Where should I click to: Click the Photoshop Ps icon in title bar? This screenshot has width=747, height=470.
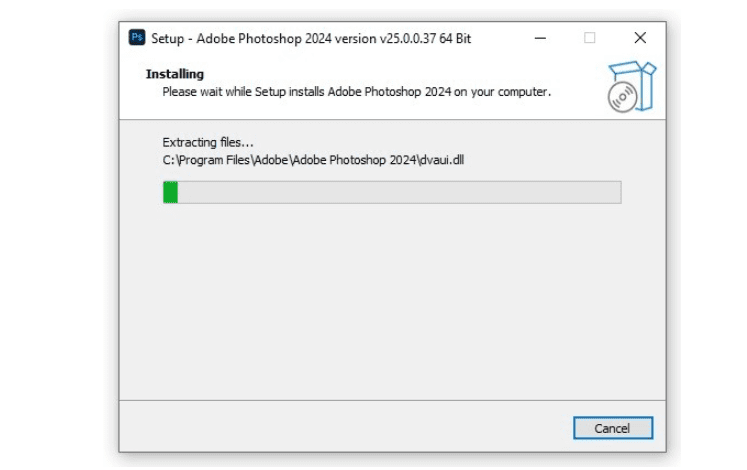(138, 38)
